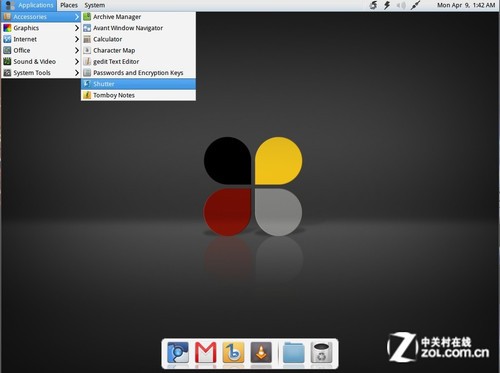This screenshot has height=373, width=500.
Task: Launch Gmail from the dock
Action: pos(205,352)
